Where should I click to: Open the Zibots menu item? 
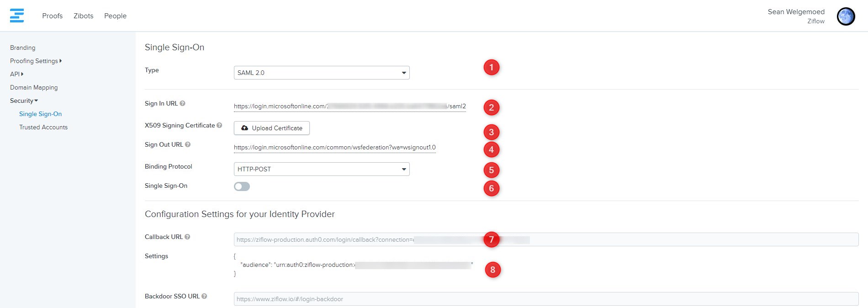(83, 16)
